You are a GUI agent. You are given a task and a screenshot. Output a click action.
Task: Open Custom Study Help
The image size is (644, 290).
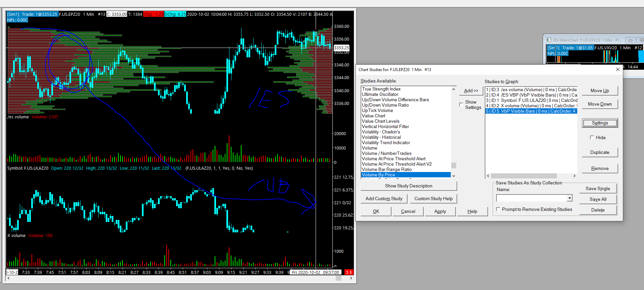point(433,198)
